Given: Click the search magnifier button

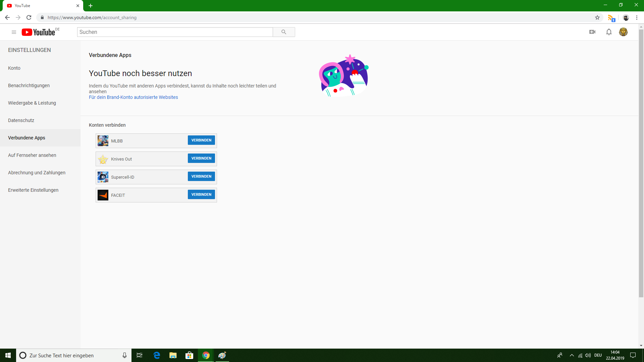Looking at the screenshot, I should (x=284, y=32).
